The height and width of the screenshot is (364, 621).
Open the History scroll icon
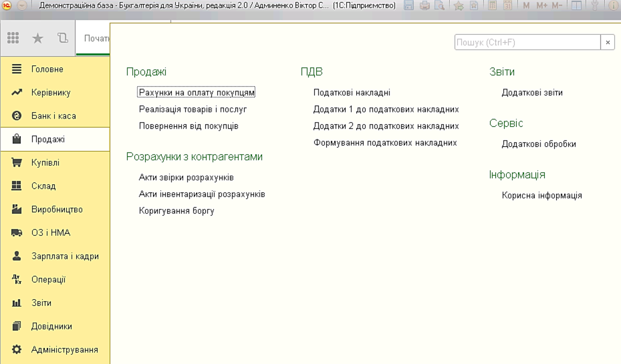tap(62, 38)
